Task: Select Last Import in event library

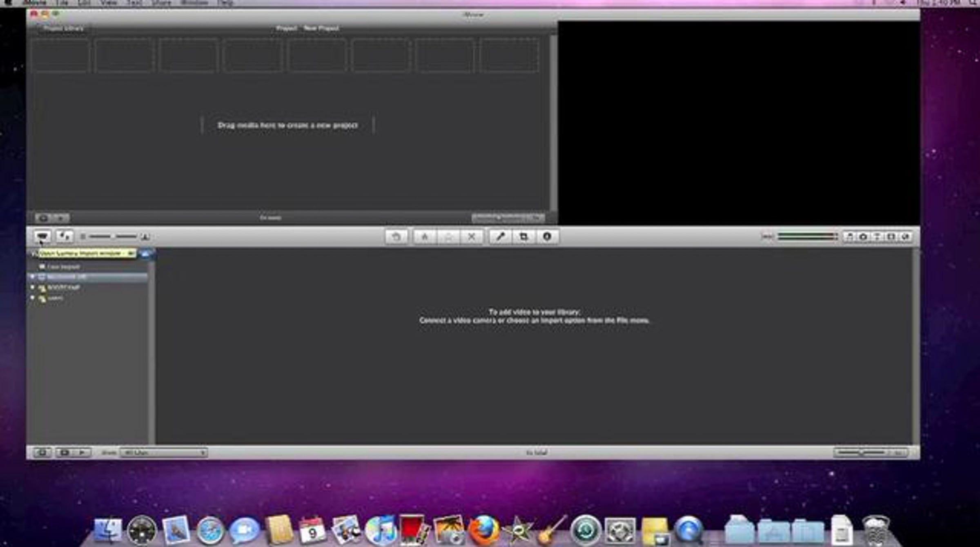Action: [x=63, y=267]
